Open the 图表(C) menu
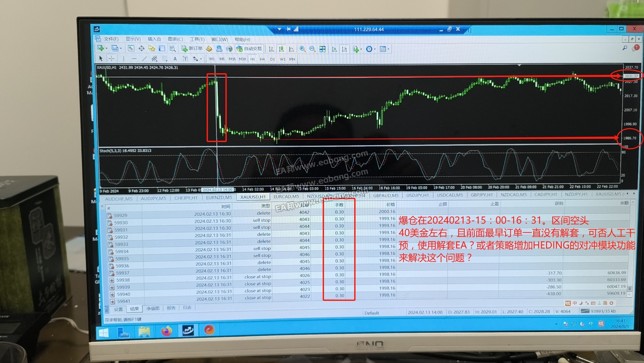Screen dimensions: 644x363 (x=175, y=39)
